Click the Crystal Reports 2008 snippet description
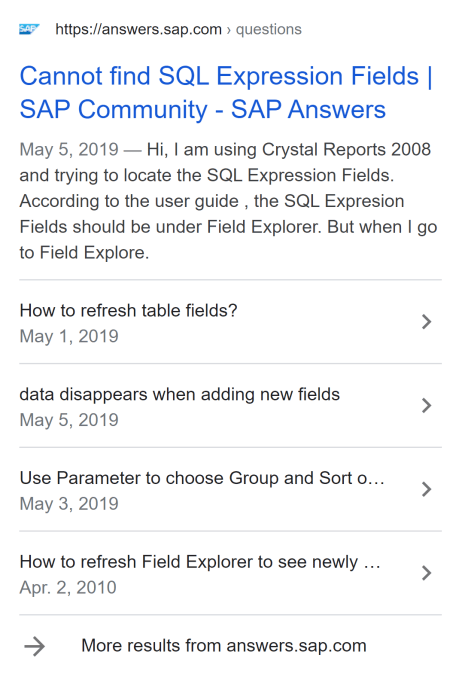The width and height of the screenshot is (462, 676). (x=228, y=201)
